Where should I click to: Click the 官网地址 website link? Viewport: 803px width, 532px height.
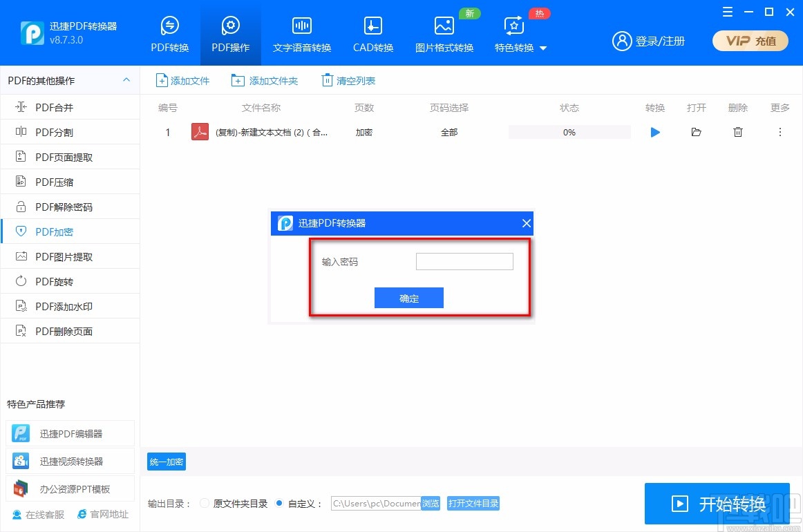pos(103,514)
